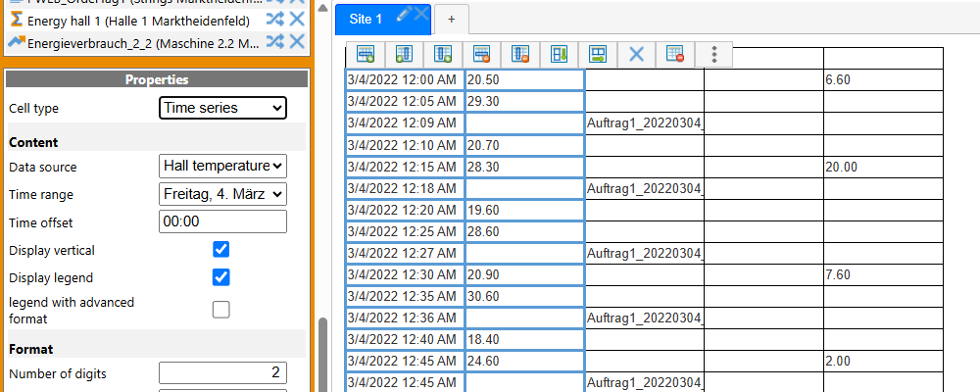Click the delete row toolbar icon
Viewport: 980px width, 392px height.
[x=481, y=54]
